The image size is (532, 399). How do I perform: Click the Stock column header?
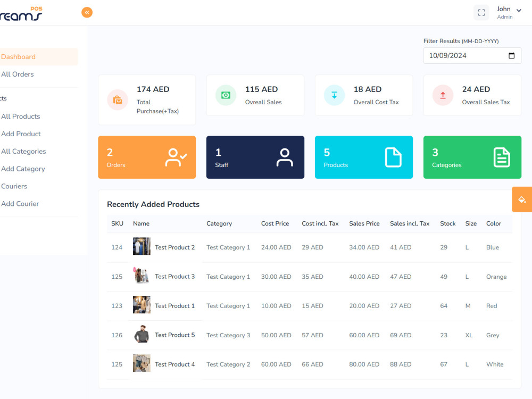click(x=447, y=223)
